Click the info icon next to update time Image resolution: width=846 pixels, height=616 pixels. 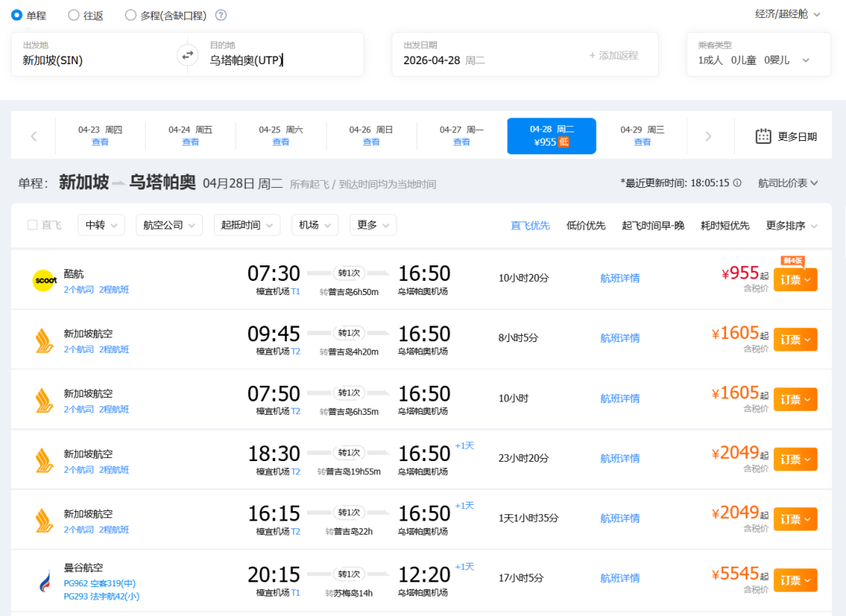click(737, 182)
